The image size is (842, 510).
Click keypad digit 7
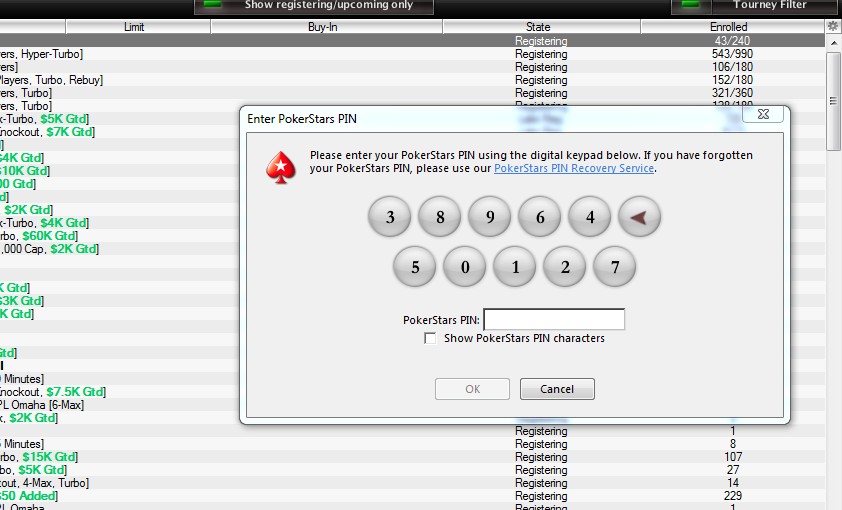615,267
